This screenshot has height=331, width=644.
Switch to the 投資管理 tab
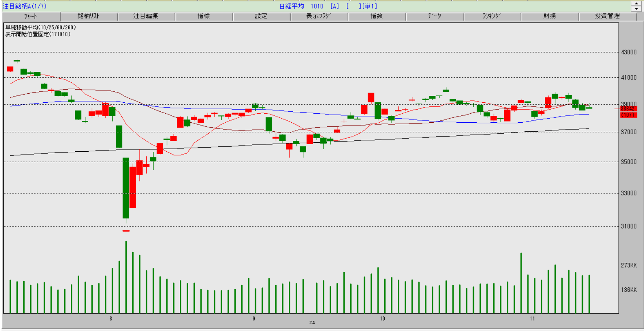click(607, 16)
